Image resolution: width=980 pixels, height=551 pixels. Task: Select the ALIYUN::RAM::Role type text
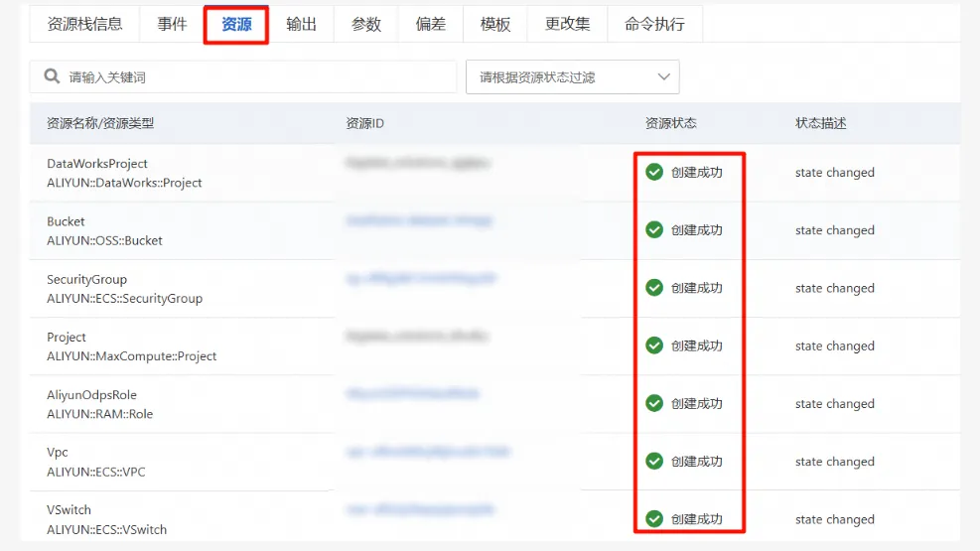point(99,414)
